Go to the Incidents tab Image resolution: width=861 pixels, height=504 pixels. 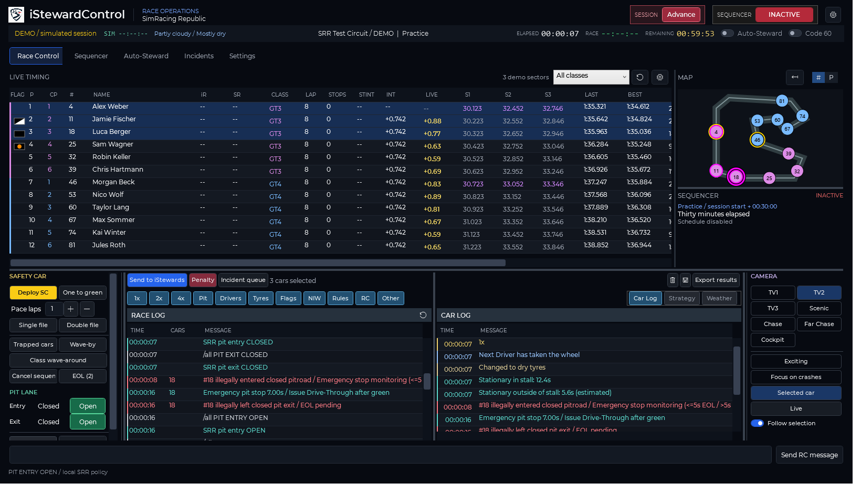[x=199, y=56]
